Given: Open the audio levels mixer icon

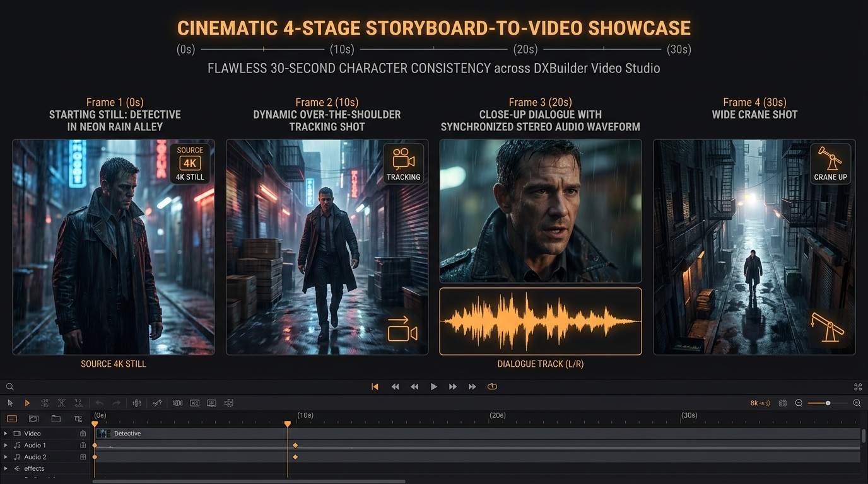Looking at the screenshot, I should pyautogui.click(x=137, y=403).
